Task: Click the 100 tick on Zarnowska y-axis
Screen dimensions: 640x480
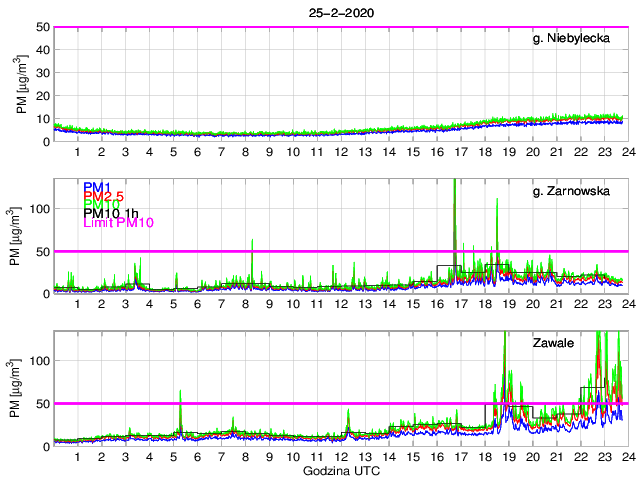Action: [x=40, y=208]
